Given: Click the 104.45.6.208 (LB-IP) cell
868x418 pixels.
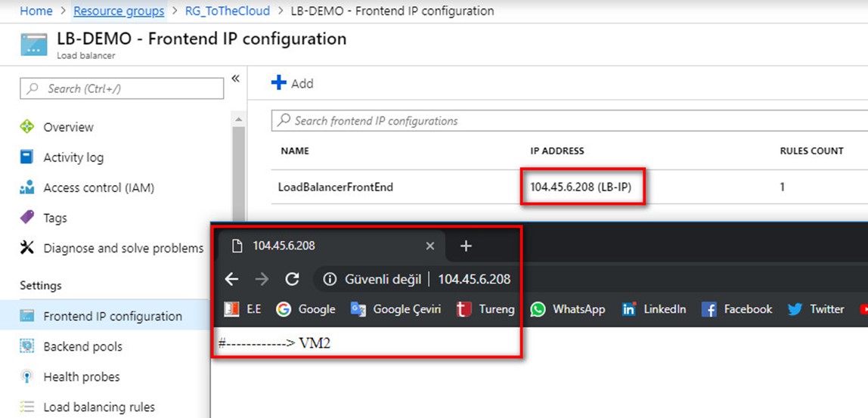Looking at the screenshot, I should [x=581, y=187].
